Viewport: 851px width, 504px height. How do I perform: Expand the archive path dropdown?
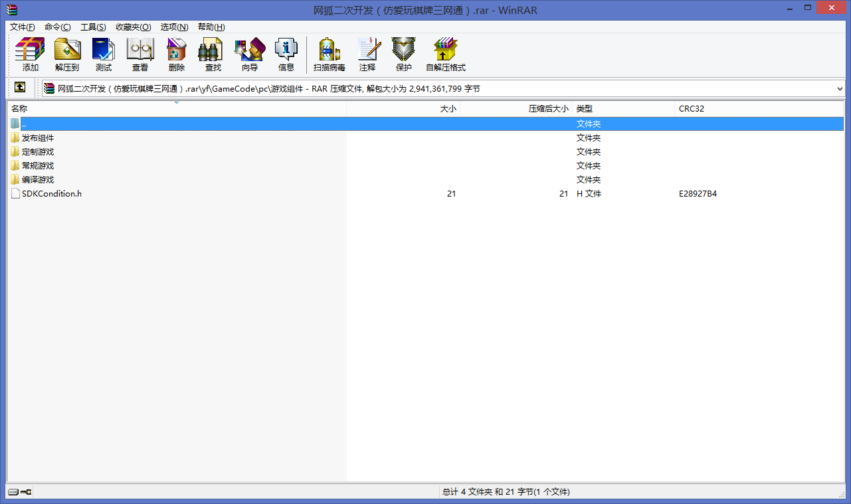[x=840, y=88]
